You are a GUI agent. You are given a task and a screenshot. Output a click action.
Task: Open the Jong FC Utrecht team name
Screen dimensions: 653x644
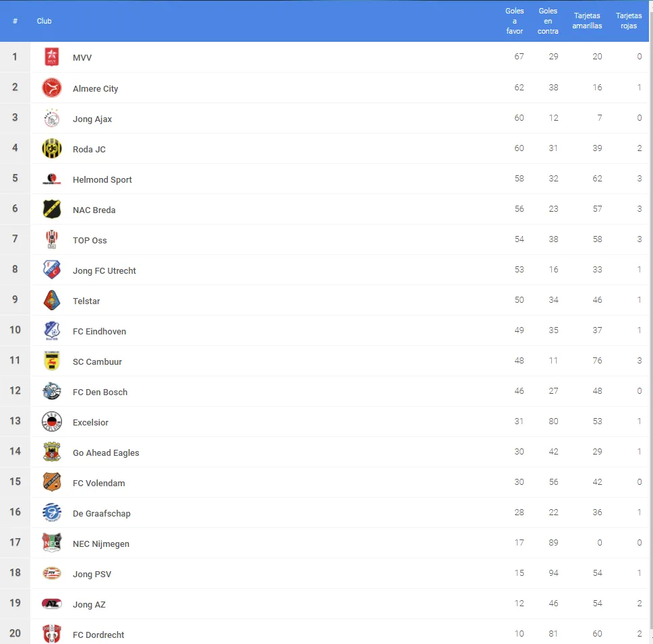pos(104,271)
